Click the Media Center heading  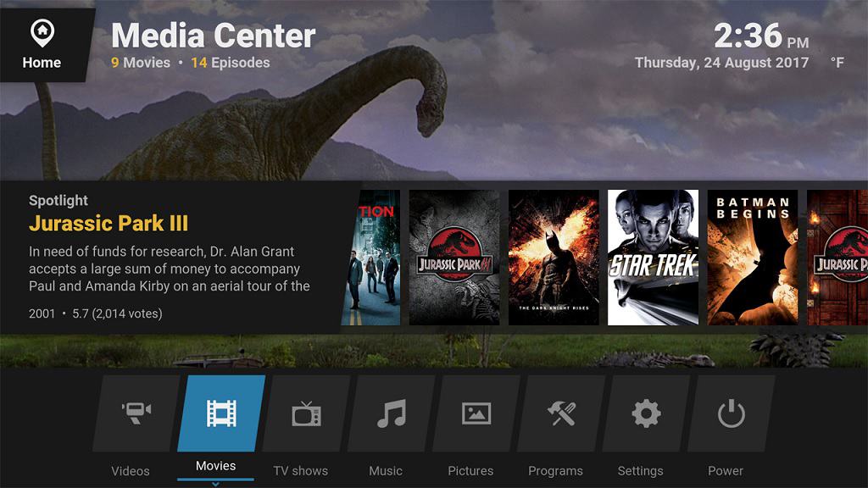214,36
